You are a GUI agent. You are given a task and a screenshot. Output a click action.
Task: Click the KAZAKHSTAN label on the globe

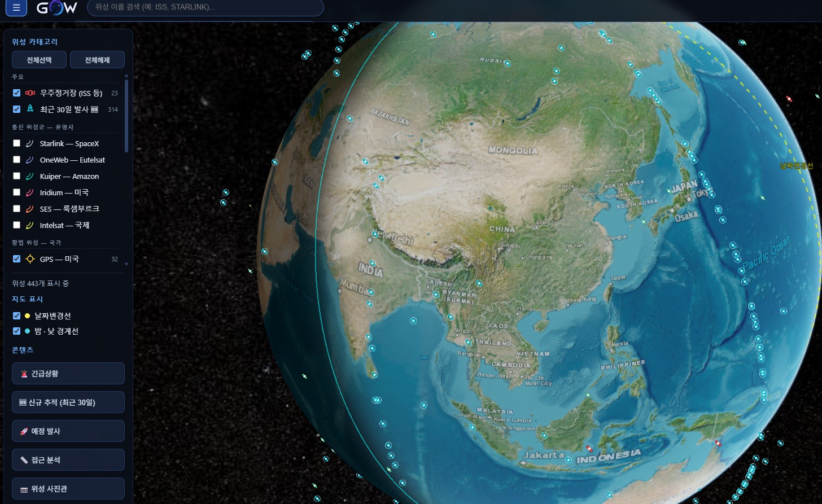pyautogui.click(x=390, y=117)
